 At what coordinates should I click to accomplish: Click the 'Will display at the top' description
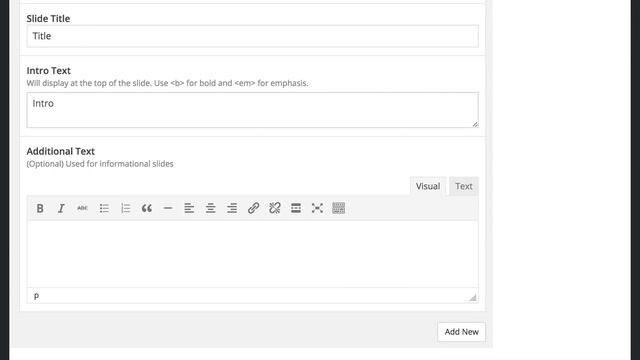click(x=167, y=83)
